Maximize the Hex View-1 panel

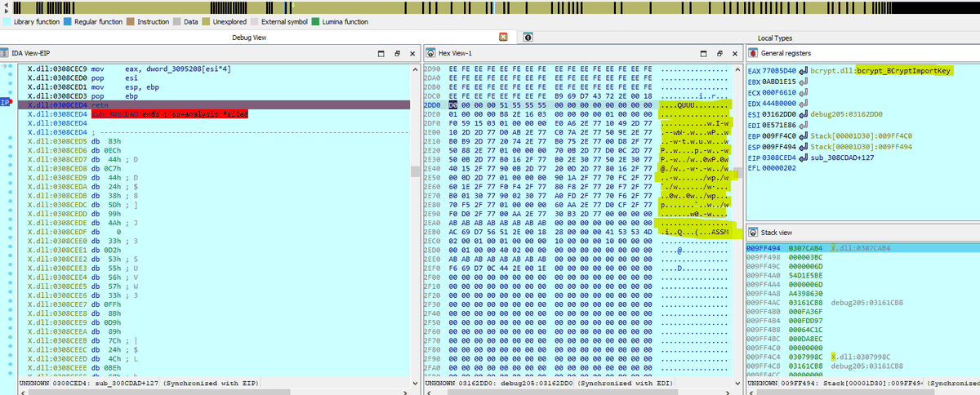tap(705, 53)
